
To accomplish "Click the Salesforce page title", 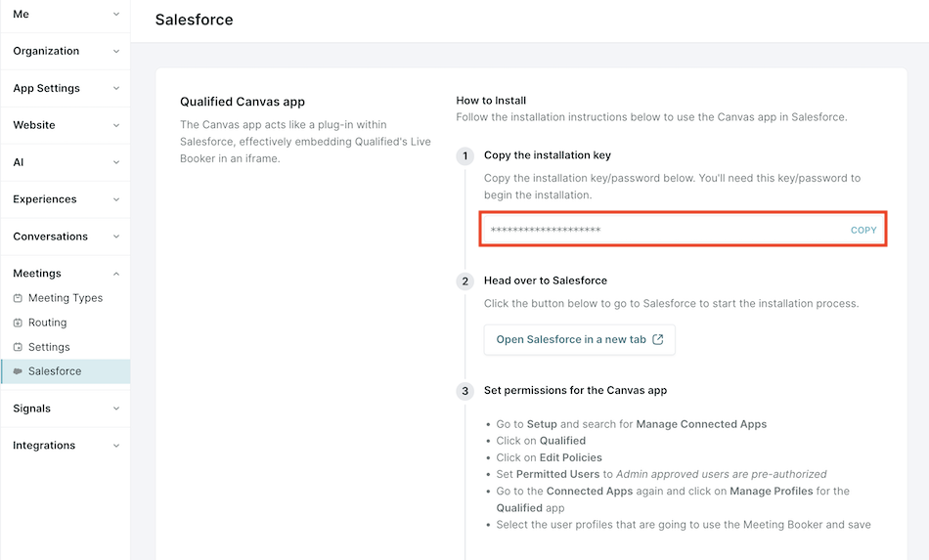I will pyautogui.click(x=194, y=20).
